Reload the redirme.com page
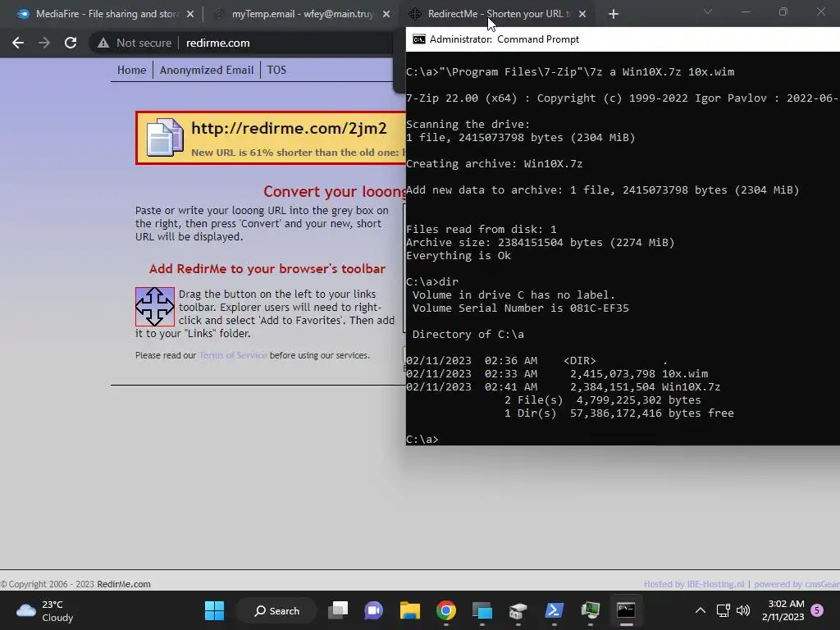Screen dimensions: 840x630 [x=71, y=43]
